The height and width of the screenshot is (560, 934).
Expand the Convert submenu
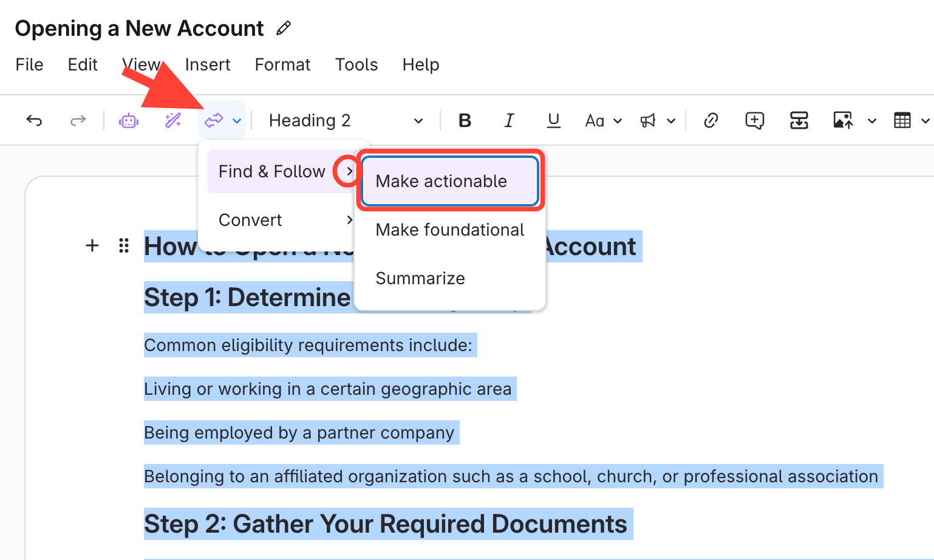click(x=284, y=220)
